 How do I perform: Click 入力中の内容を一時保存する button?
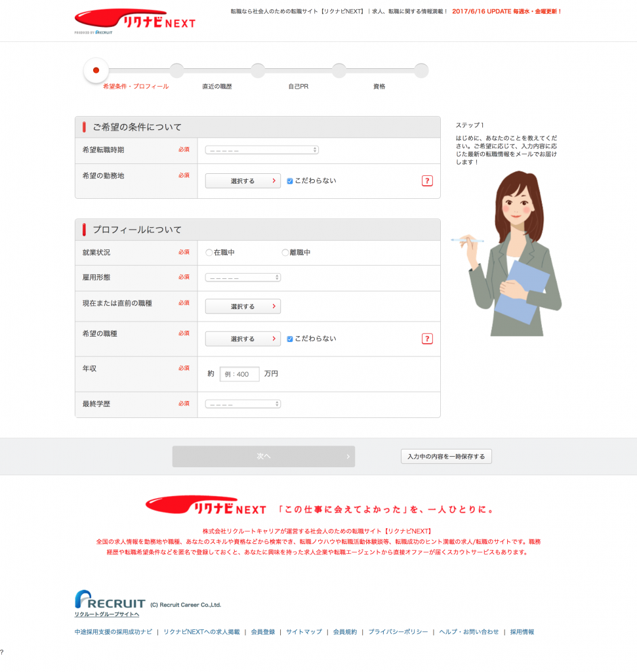446,456
